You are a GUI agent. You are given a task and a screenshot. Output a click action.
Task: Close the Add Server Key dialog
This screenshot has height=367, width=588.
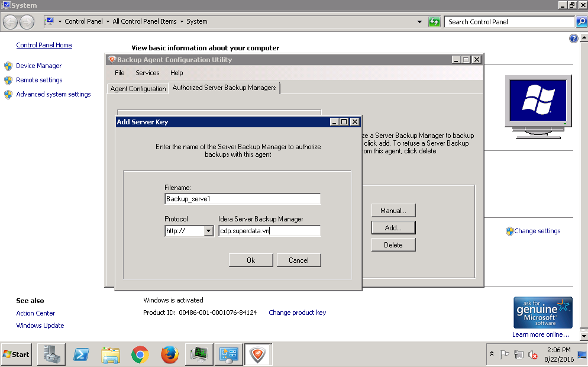point(355,121)
